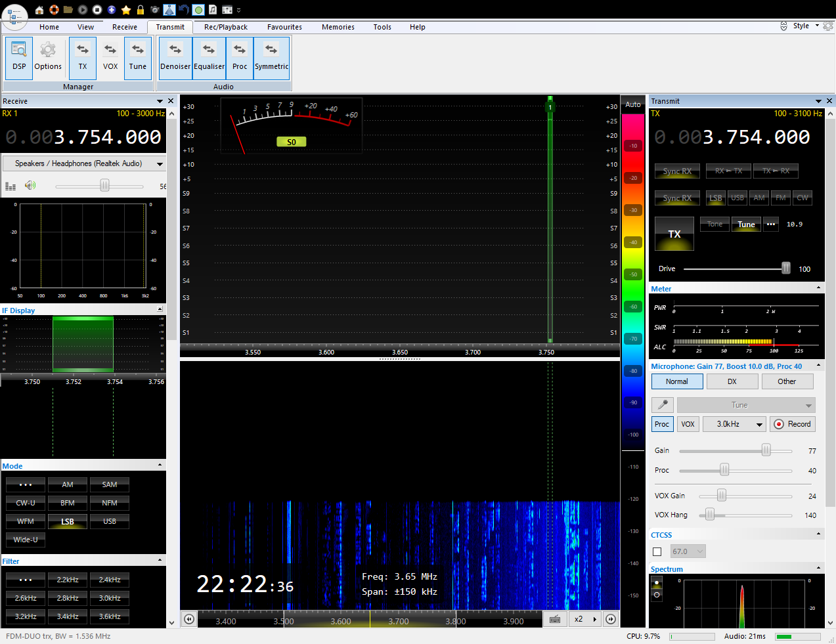This screenshot has height=644, width=836.
Task: Click the waterfall keyboard icon
Action: [555, 619]
